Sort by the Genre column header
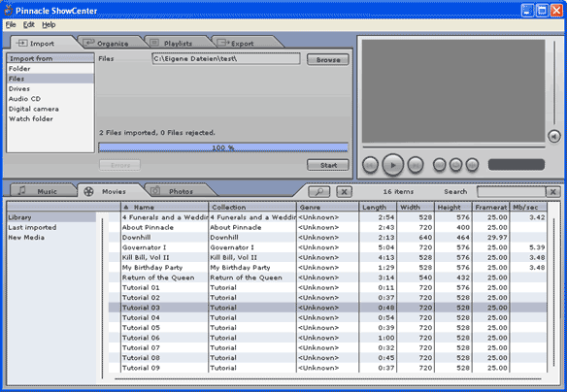Image resolution: width=567 pixels, height=392 pixels. point(327,207)
